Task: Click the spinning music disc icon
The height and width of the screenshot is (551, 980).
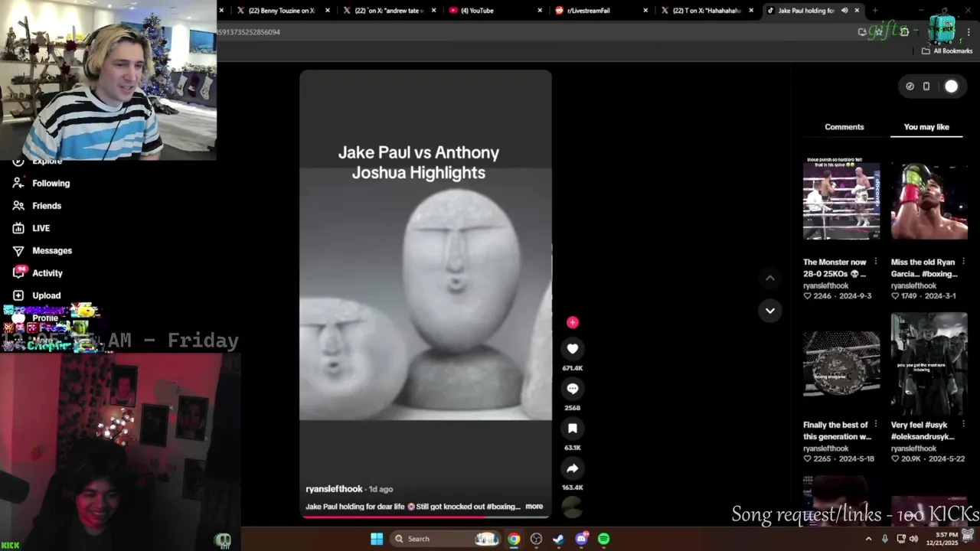Action: (572, 506)
